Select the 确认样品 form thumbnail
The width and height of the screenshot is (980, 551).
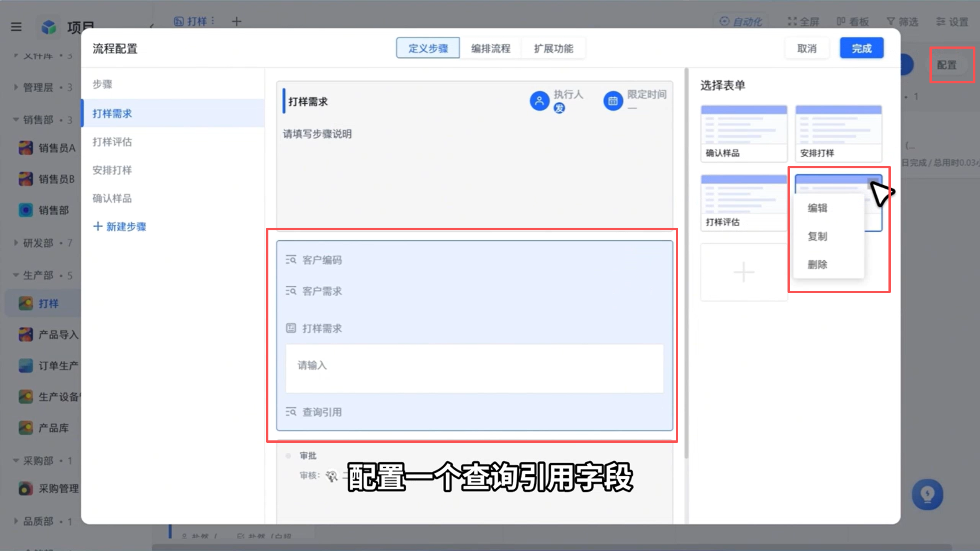744,134
